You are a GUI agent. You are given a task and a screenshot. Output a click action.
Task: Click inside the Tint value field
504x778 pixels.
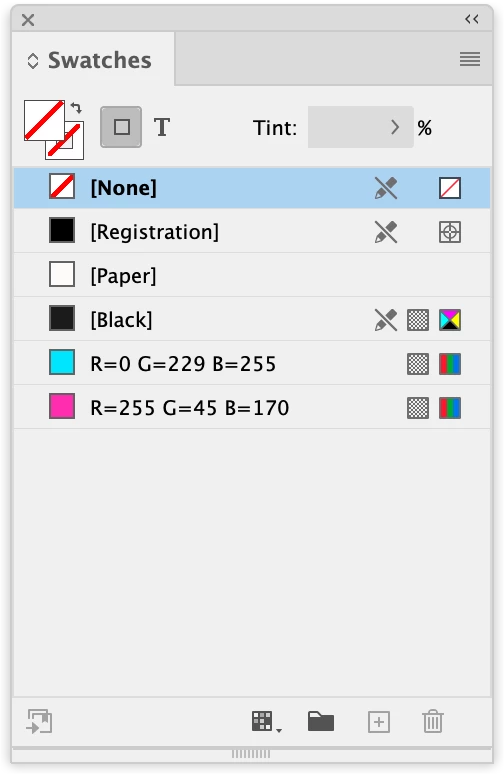click(347, 127)
